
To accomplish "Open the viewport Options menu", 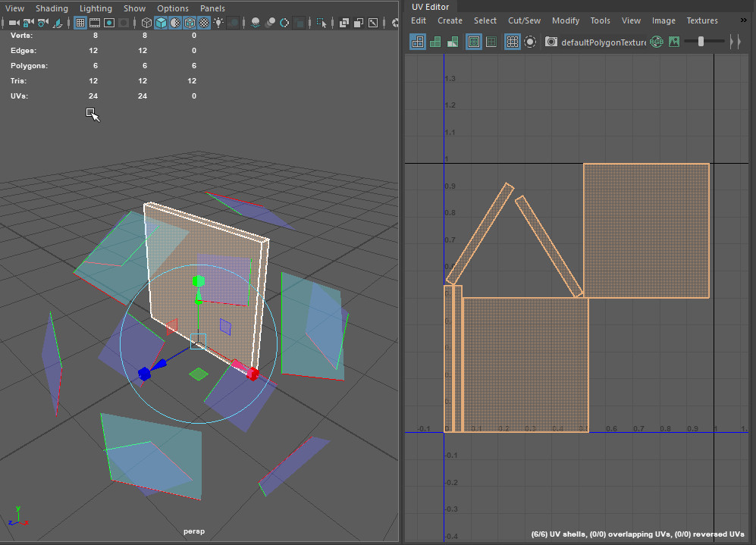I will tap(173, 8).
